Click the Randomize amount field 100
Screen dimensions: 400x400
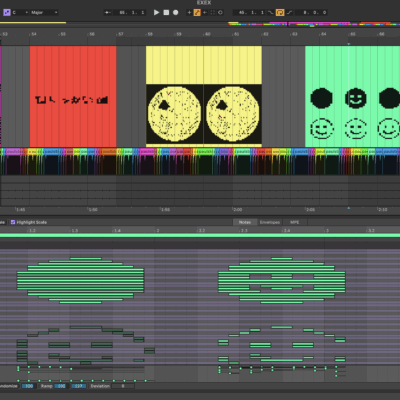[29, 386]
